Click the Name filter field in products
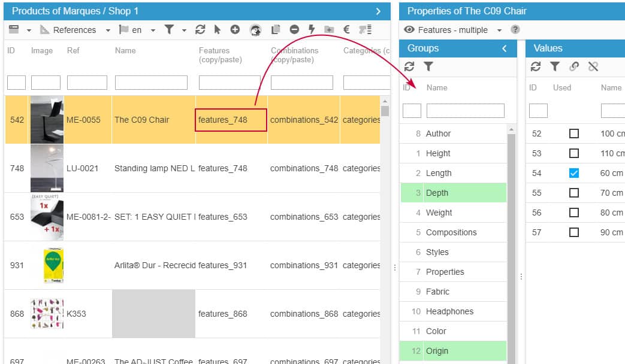 click(151, 83)
